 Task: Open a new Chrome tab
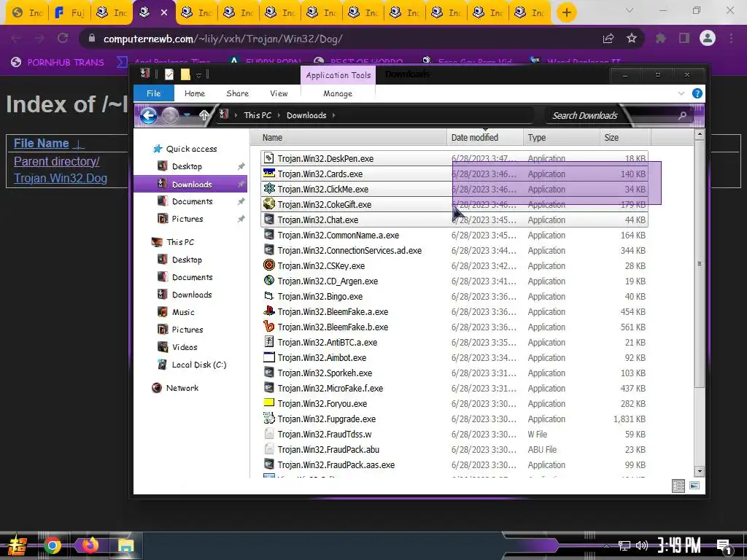pyautogui.click(x=566, y=12)
